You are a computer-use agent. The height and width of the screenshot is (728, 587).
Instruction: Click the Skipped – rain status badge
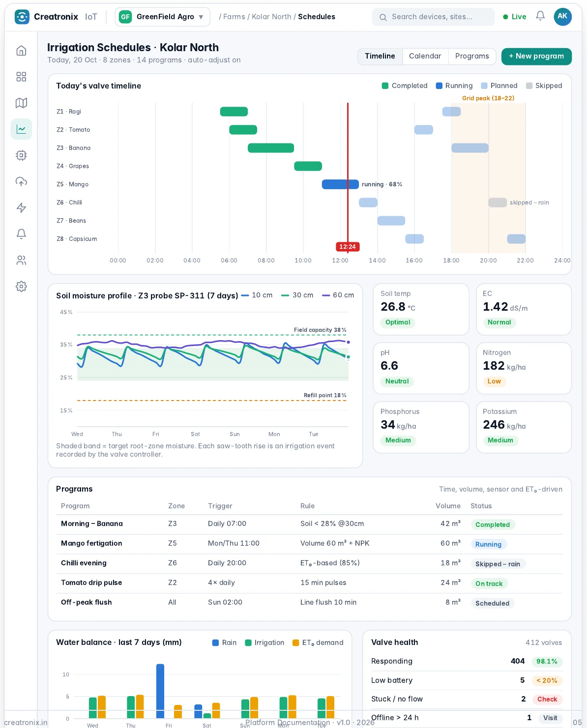pos(498,564)
